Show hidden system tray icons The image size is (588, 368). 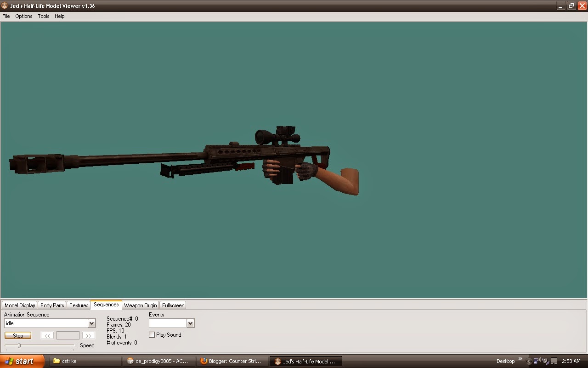point(529,361)
